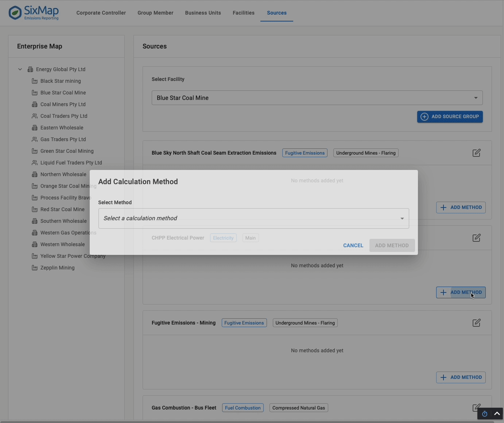The width and height of the screenshot is (504, 423).
Task: Click edit icon for Blue Sky North Shaft source
Action: pos(476,153)
